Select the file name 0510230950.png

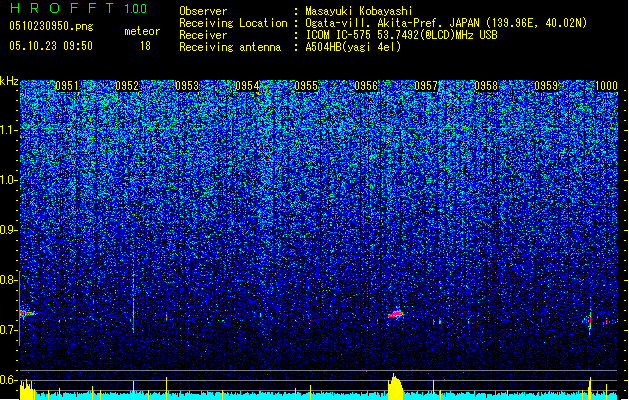click(x=51, y=26)
